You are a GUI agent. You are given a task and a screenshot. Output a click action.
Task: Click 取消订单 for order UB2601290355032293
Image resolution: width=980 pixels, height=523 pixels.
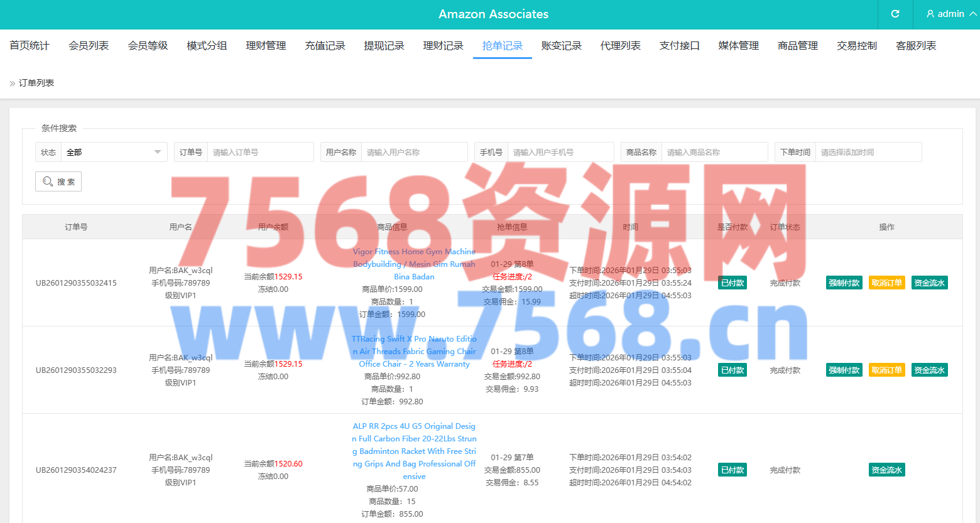(x=886, y=370)
